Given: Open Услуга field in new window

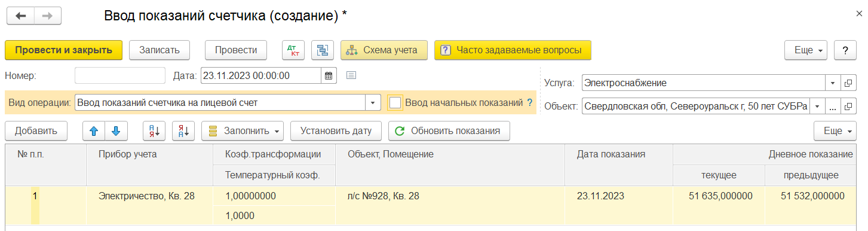Looking at the screenshot, I should click(x=848, y=83).
